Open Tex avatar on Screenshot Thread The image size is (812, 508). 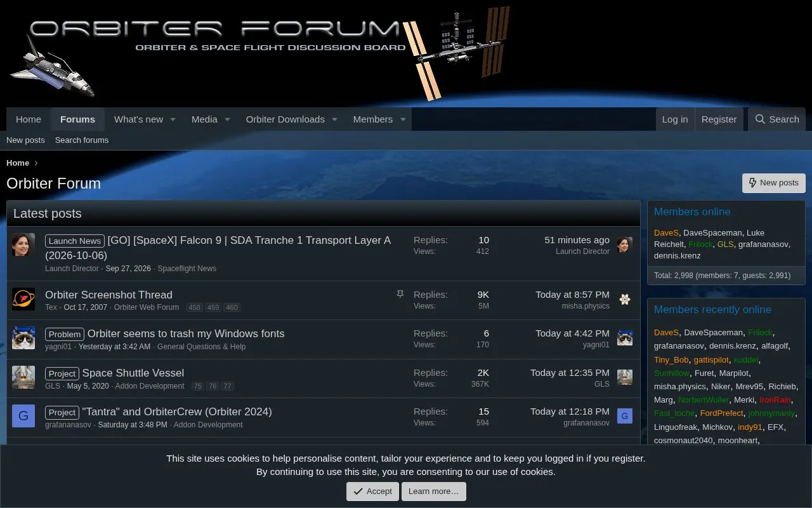coord(23,299)
